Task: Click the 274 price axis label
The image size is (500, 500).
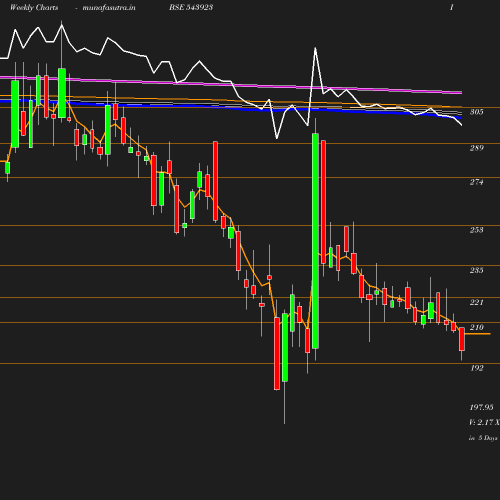Action: 476,182
